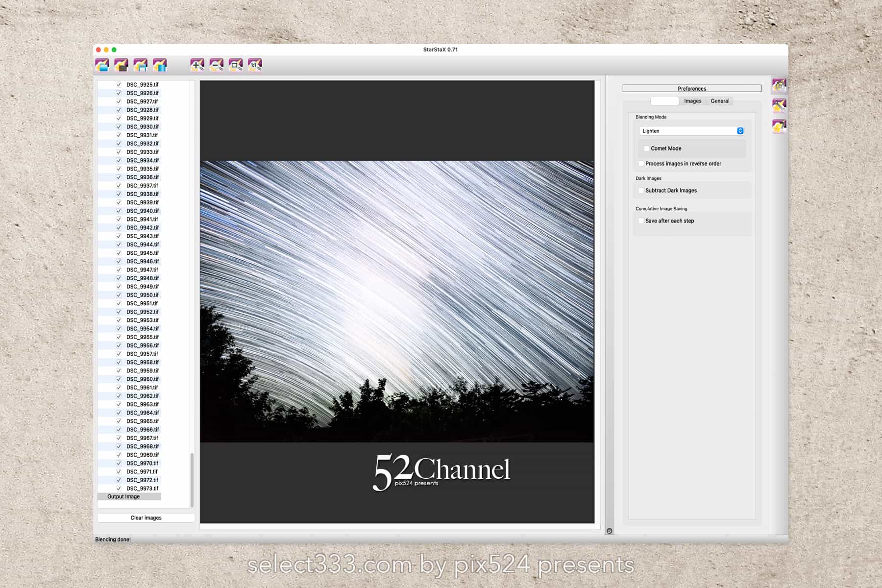Click the Start Processing toolbar icon
882x588 pixels.
click(x=160, y=65)
